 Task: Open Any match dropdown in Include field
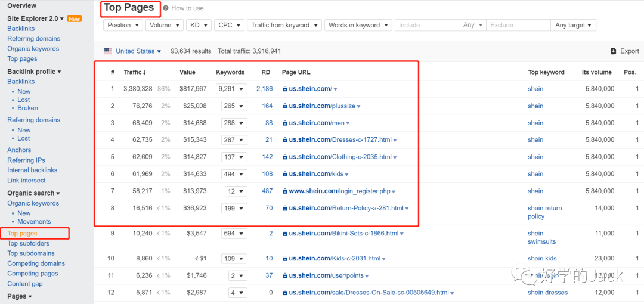[x=472, y=25]
